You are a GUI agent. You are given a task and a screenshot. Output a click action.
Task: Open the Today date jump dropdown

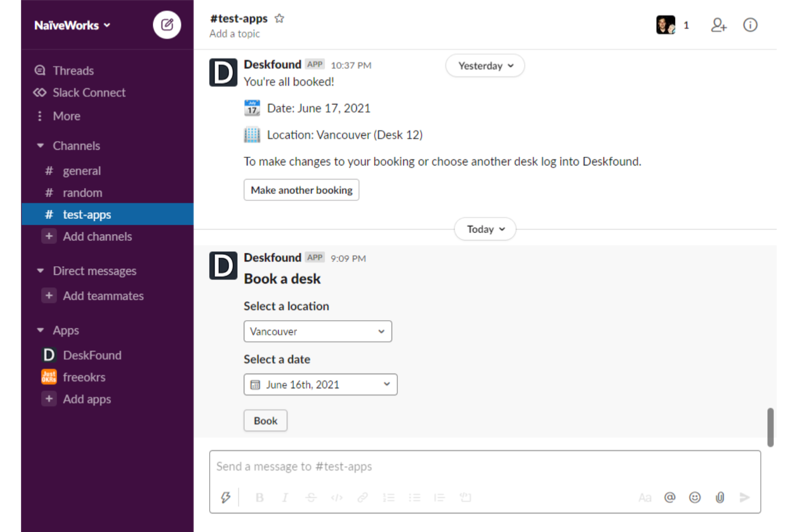(485, 229)
